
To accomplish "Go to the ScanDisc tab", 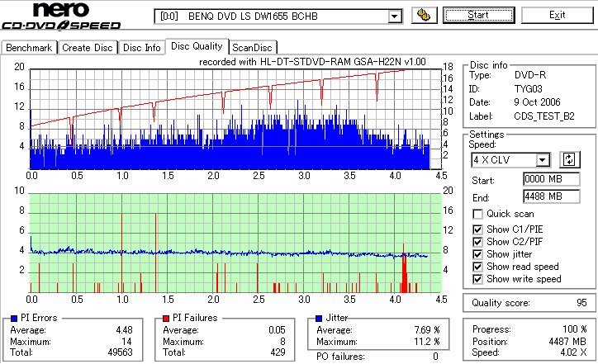I will 252,48.
